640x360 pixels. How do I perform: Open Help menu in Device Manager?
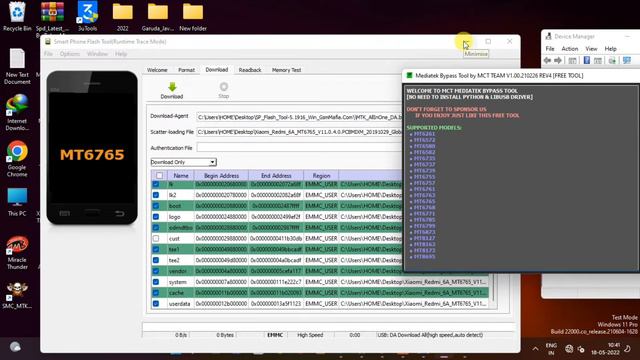611,49
